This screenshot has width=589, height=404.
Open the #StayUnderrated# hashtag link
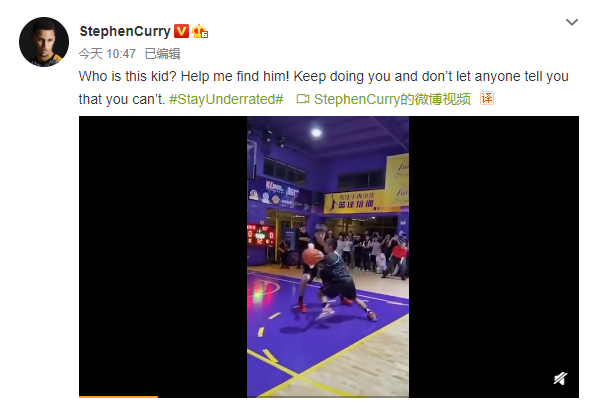point(226,99)
